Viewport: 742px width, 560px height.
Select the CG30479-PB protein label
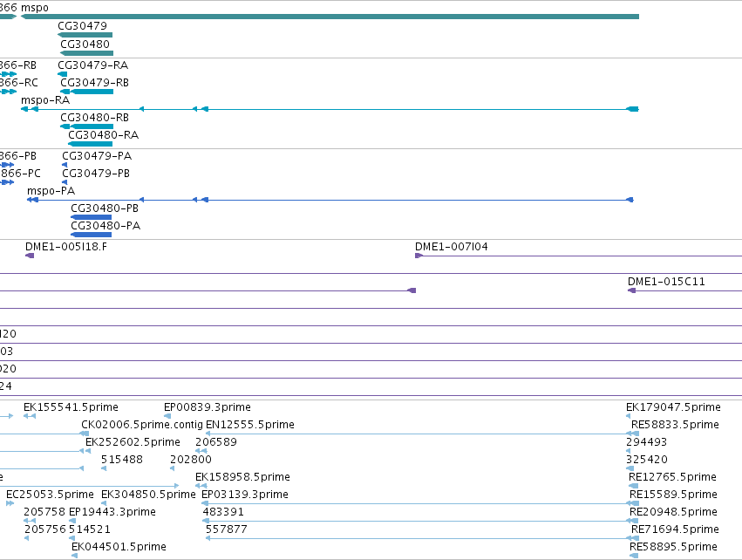[96, 174]
